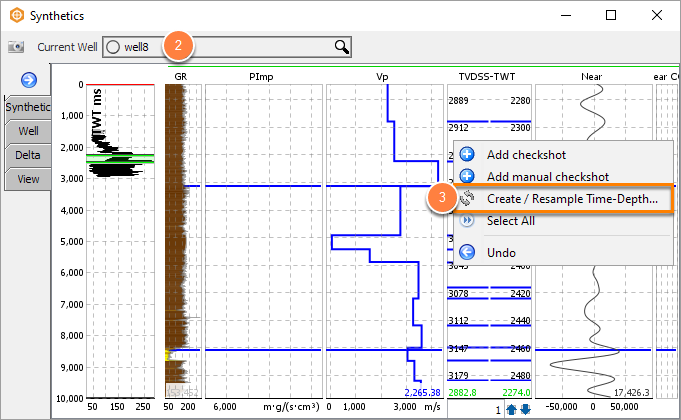This screenshot has height=420, width=681.
Task: Click the TVDSS-TWT track header
Action: click(x=487, y=76)
